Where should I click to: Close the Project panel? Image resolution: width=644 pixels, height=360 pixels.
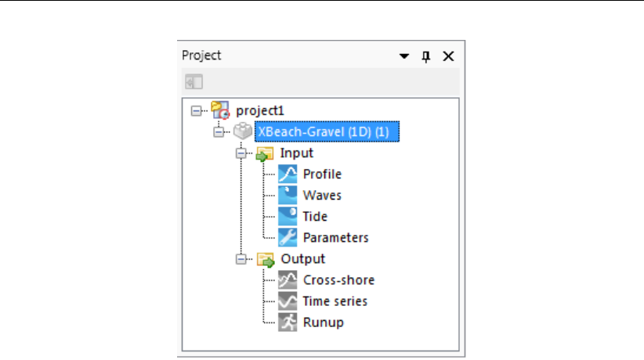448,56
